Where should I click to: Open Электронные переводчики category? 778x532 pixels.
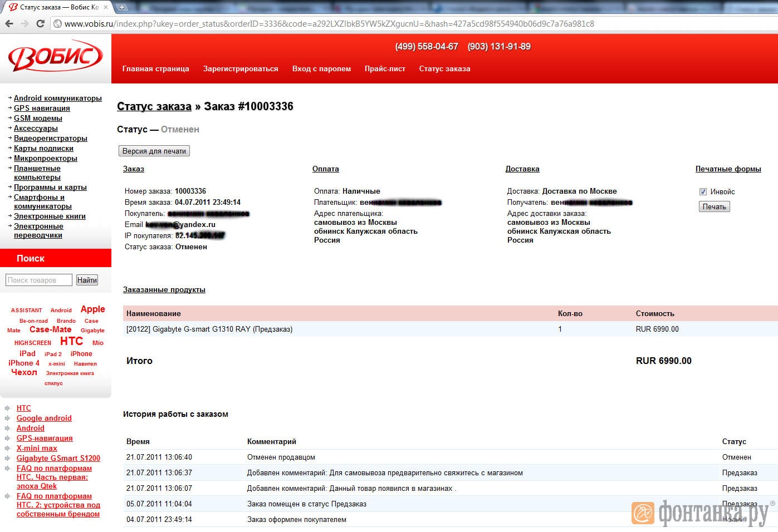point(38,230)
